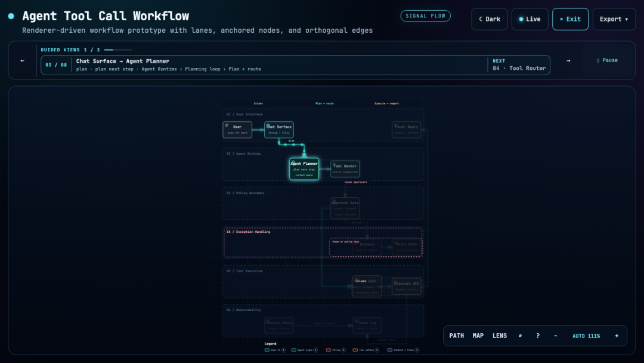Click the Context / trace legend swatch
The width and height of the screenshot is (644, 363).
390,350
